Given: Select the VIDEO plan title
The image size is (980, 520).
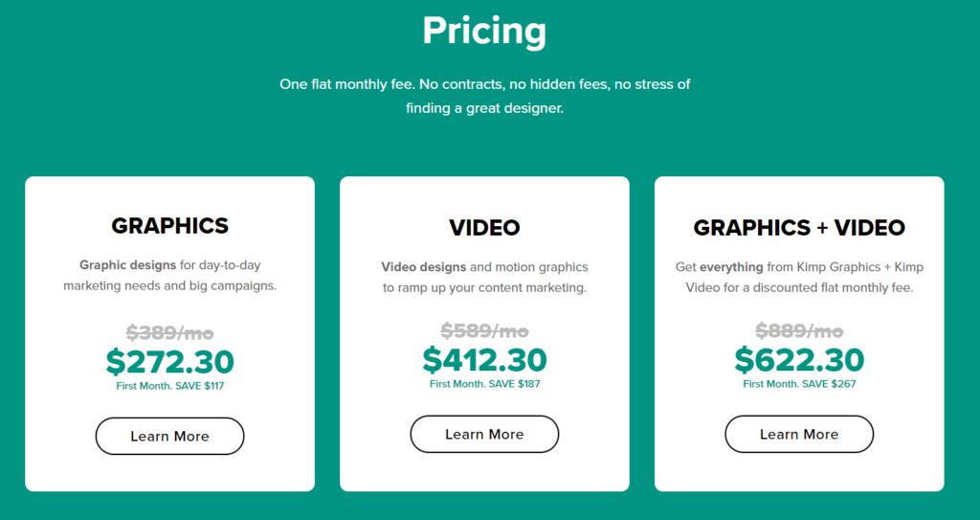Looking at the screenshot, I should point(484,228).
